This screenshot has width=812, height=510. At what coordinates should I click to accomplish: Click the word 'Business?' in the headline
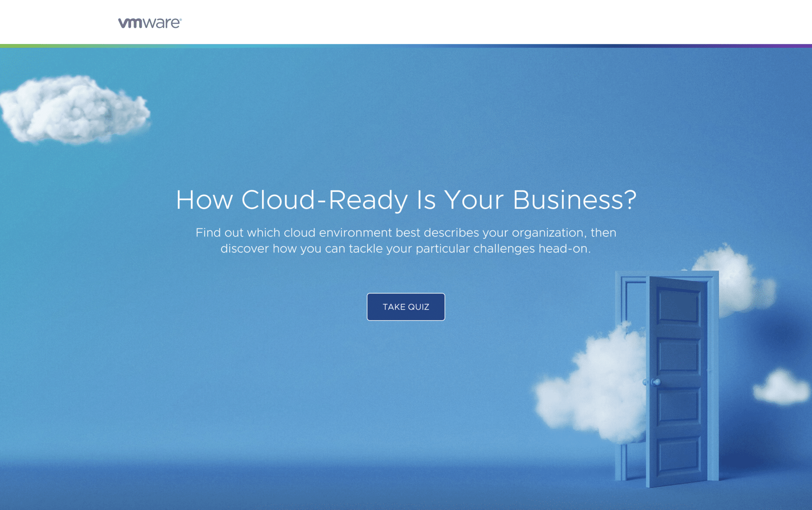[x=574, y=200]
